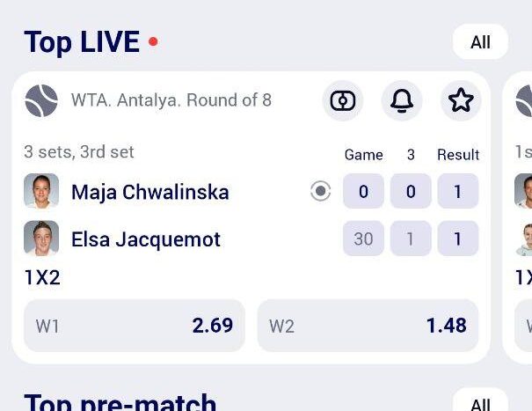
Task: Open WTA Antalya Round of 8 tournament
Action: click(171, 100)
